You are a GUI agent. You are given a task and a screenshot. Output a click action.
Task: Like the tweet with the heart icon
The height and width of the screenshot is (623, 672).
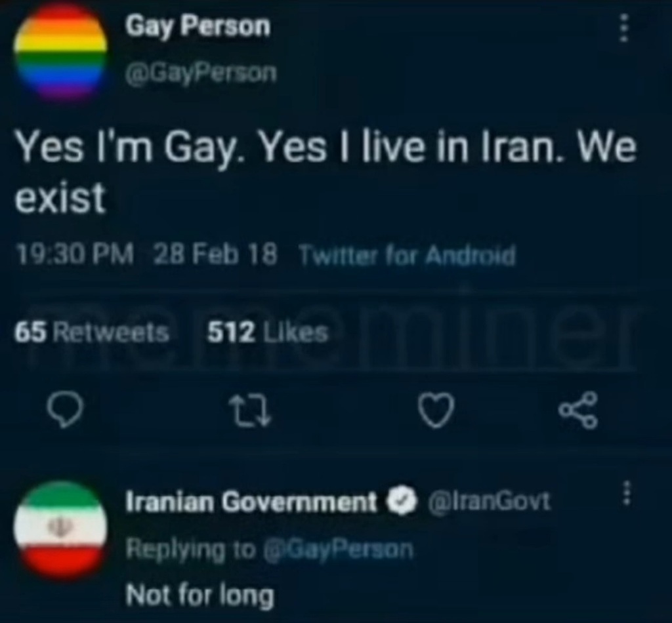(x=436, y=410)
